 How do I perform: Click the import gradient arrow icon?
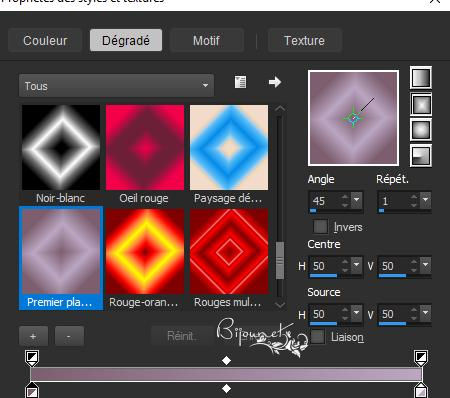275,82
